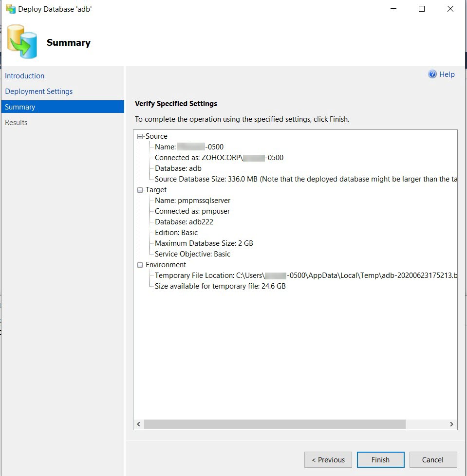This screenshot has width=467, height=476.
Task: Collapse the Source settings group
Action: click(x=140, y=136)
